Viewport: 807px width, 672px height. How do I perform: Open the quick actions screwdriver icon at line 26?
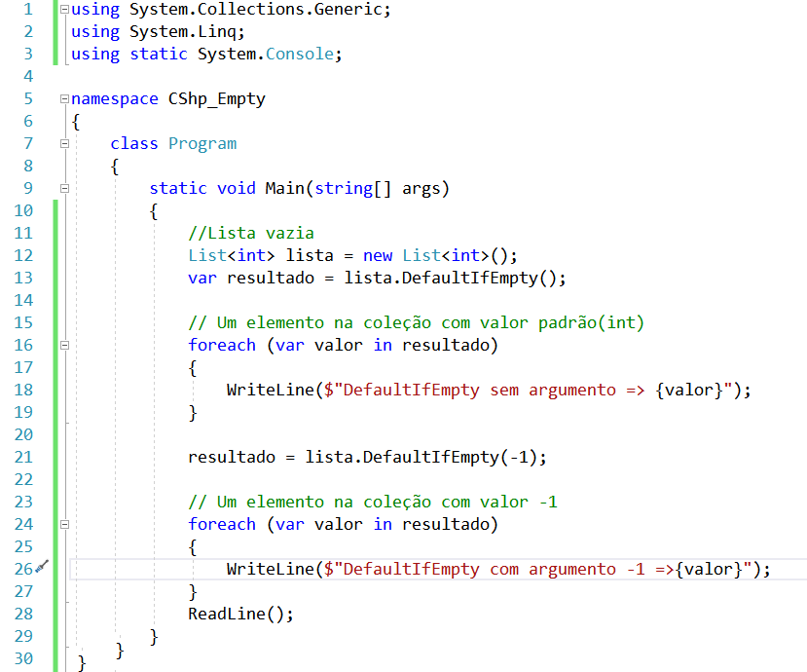[42, 567]
